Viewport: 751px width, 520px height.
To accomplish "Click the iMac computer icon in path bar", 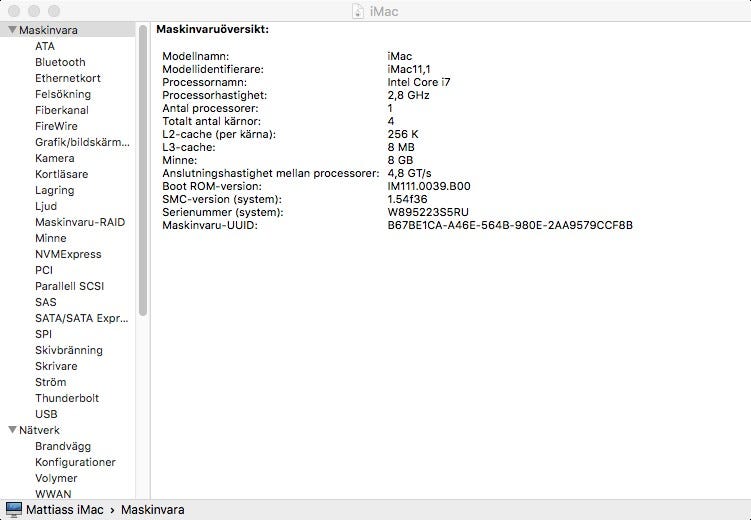I will [x=14, y=510].
